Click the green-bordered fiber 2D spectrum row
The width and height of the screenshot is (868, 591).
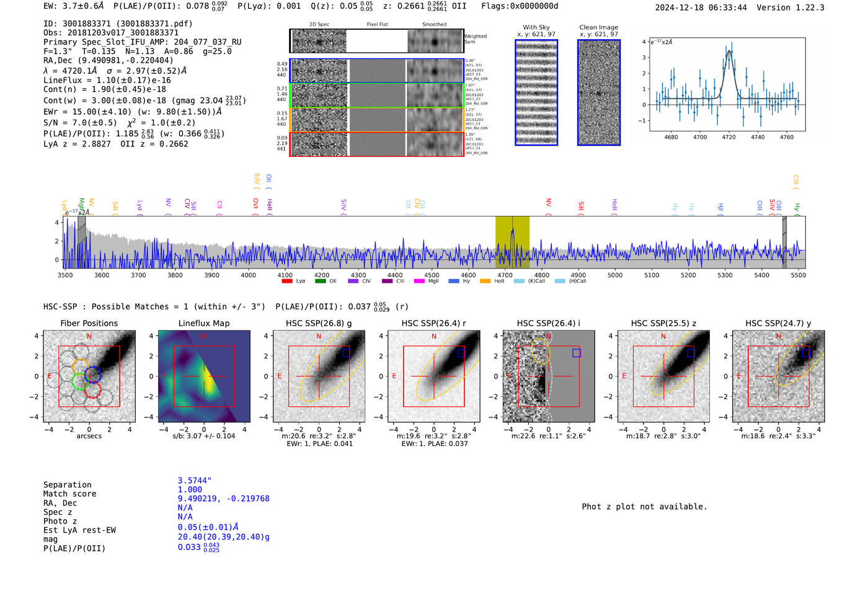[x=376, y=95]
